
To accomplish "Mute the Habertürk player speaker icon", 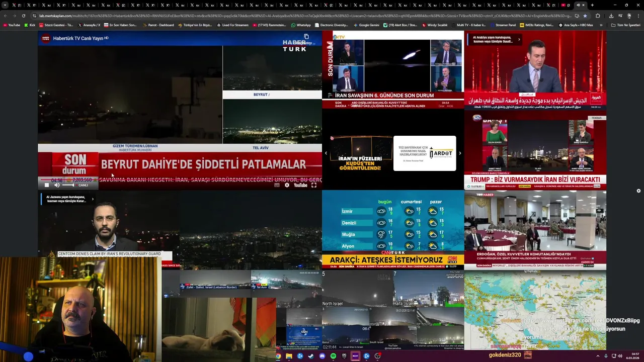I will pyautogui.click(x=57, y=185).
